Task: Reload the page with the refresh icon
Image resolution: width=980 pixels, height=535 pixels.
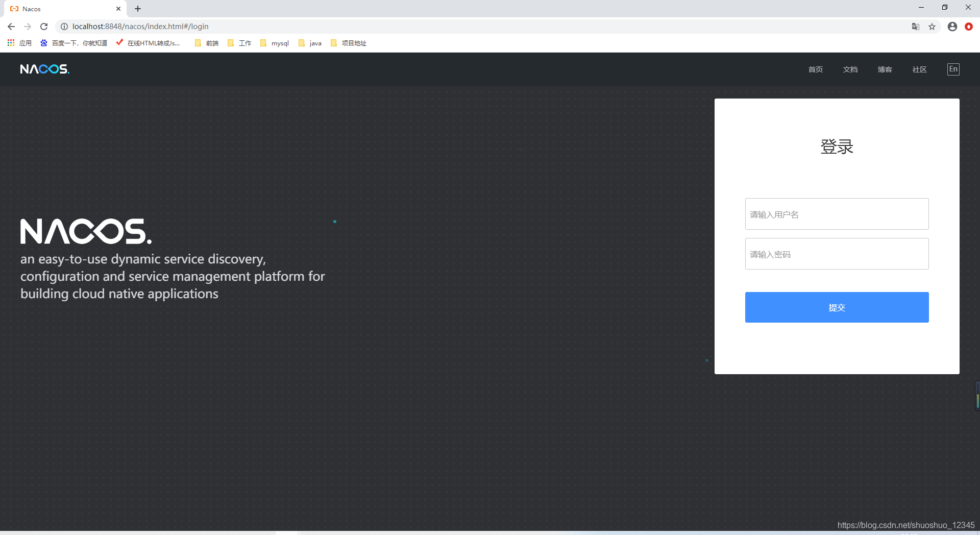Action: pos(44,27)
